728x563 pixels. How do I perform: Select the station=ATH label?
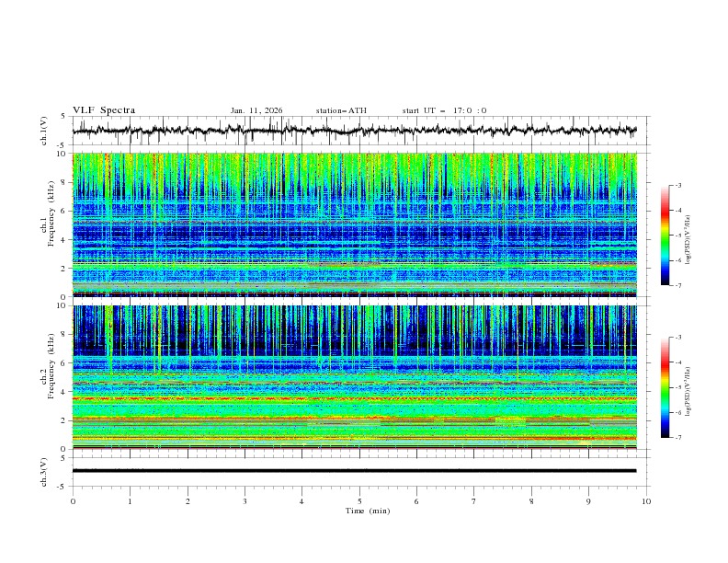pyautogui.click(x=341, y=110)
